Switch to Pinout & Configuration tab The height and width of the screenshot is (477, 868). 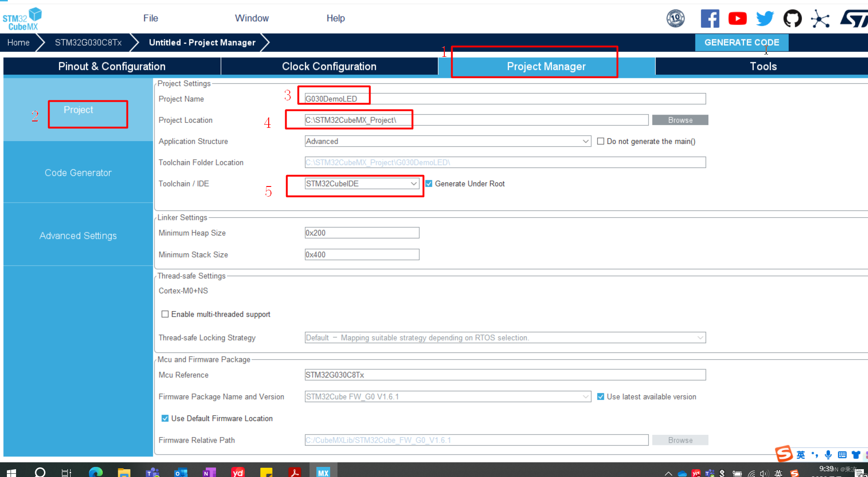tap(112, 66)
